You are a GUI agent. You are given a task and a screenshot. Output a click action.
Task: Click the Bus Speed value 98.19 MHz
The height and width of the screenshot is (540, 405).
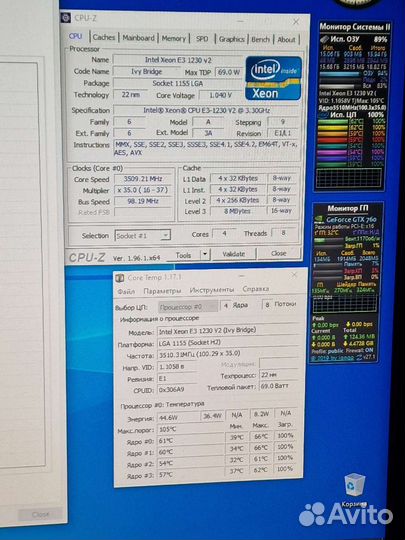click(143, 201)
